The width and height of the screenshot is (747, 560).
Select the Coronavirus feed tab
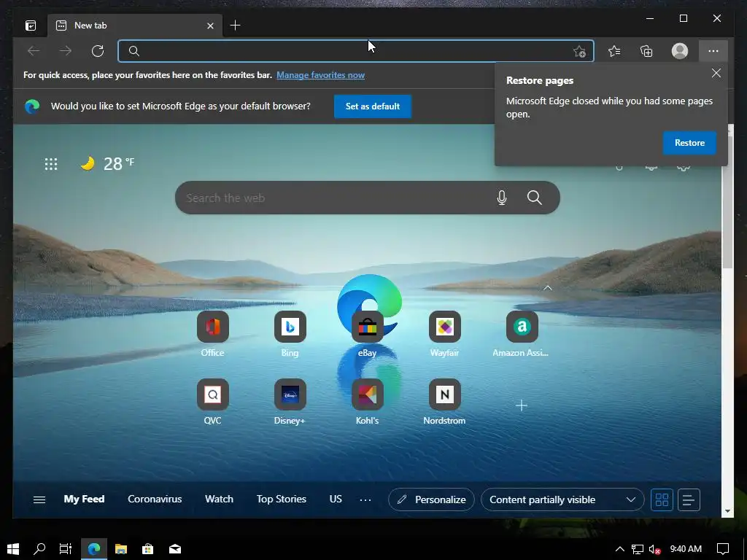pos(155,499)
